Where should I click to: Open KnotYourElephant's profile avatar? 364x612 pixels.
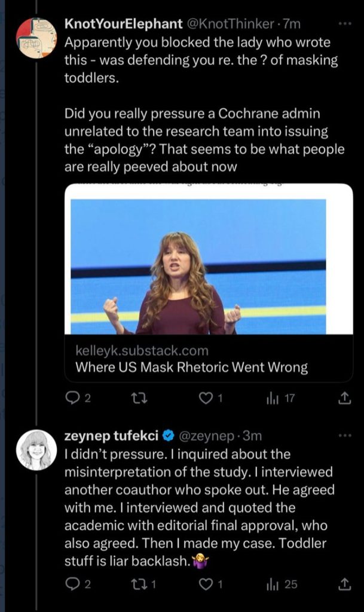pos(35,37)
